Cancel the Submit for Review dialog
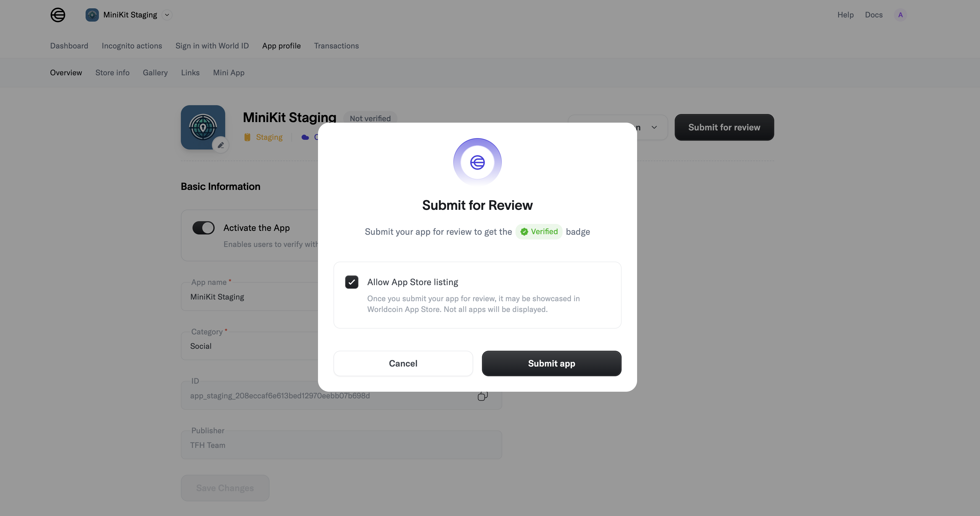Screen dimensions: 980x516 tap(403, 363)
